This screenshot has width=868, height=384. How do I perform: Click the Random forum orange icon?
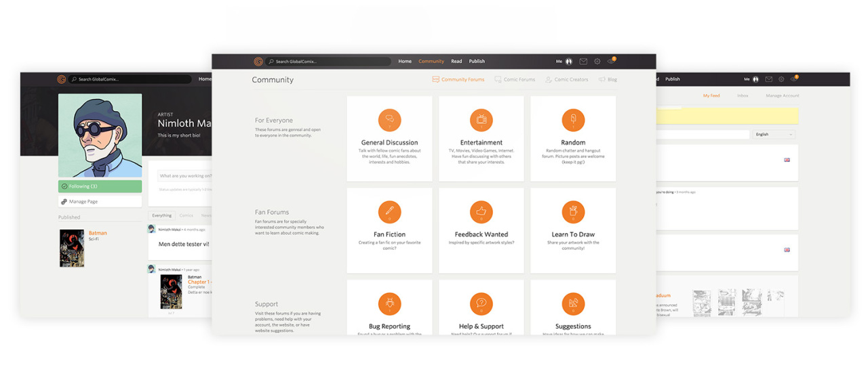(x=573, y=120)
